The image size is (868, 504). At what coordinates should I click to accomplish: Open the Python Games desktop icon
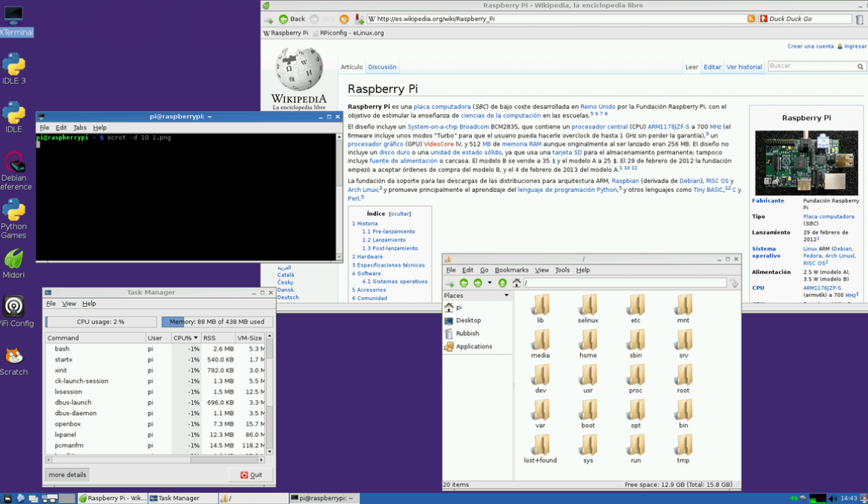tap(13, 219)
